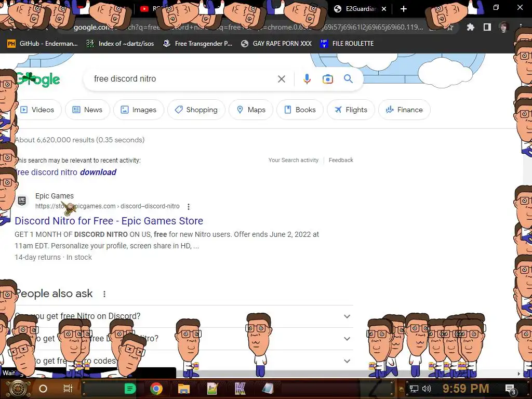Open Chrome extensions puzzle icon
Viewport: 532px width, 399px height.
pyautogui.click(x=470, y=27)
